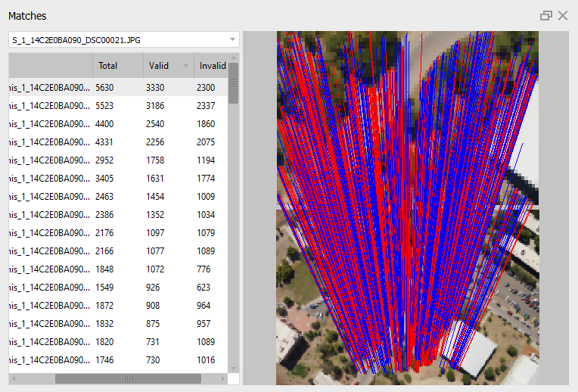Click the horizontal scrollbar left arrow

[13, 378]
